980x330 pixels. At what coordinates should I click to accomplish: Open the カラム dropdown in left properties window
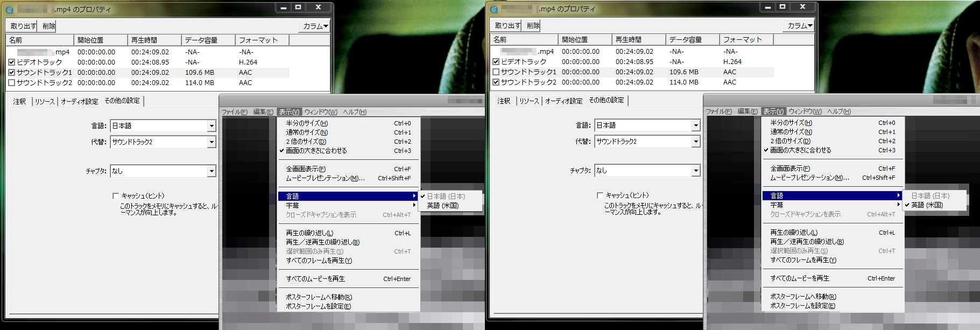pos(315,26)
